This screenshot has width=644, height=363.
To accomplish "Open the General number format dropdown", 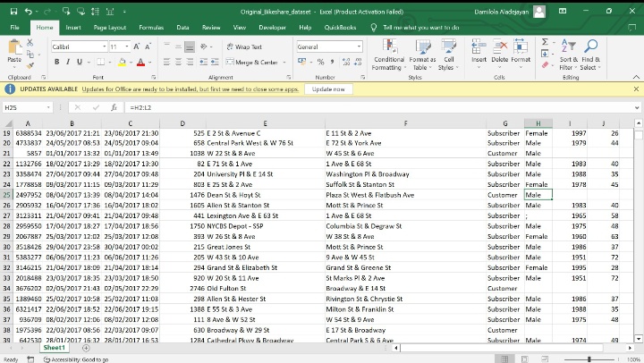I will pos(359,46).
